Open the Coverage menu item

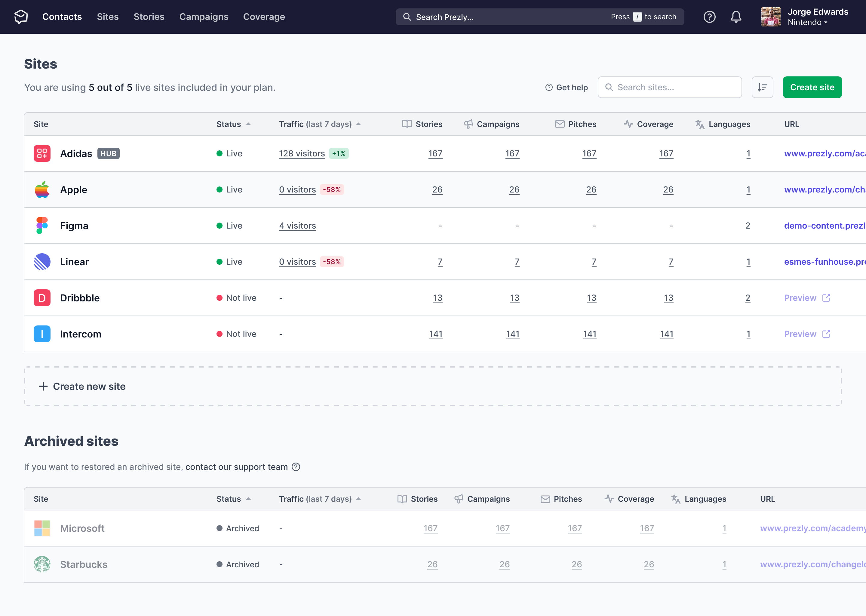pyautogui.click(x=264, y=17)
